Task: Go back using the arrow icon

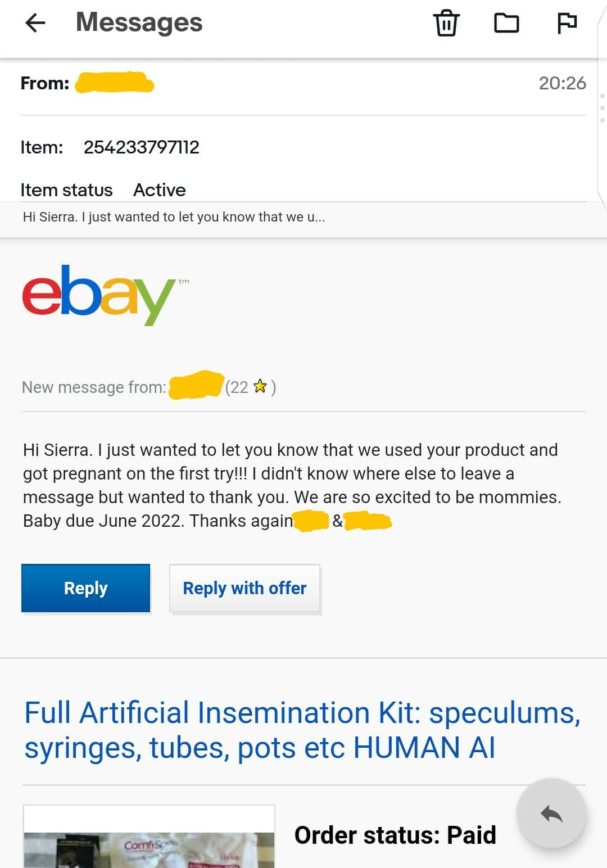Action: coord(35,23)
